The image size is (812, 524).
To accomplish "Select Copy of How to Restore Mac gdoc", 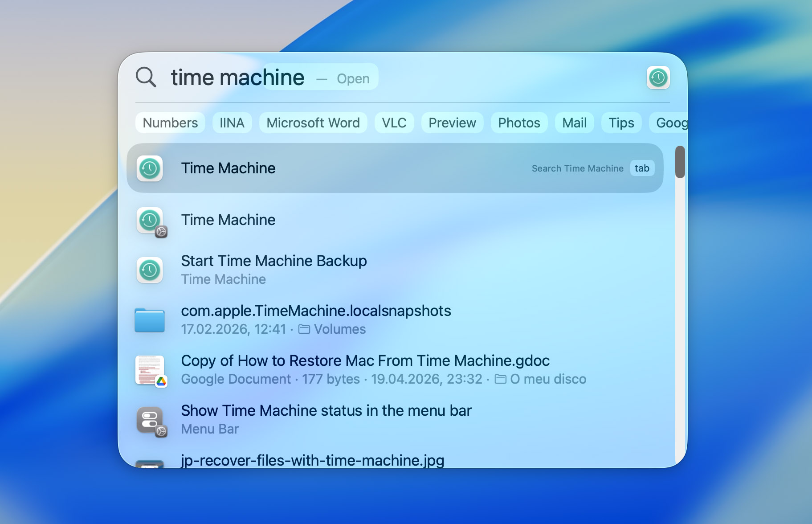I will click(395, 370).
